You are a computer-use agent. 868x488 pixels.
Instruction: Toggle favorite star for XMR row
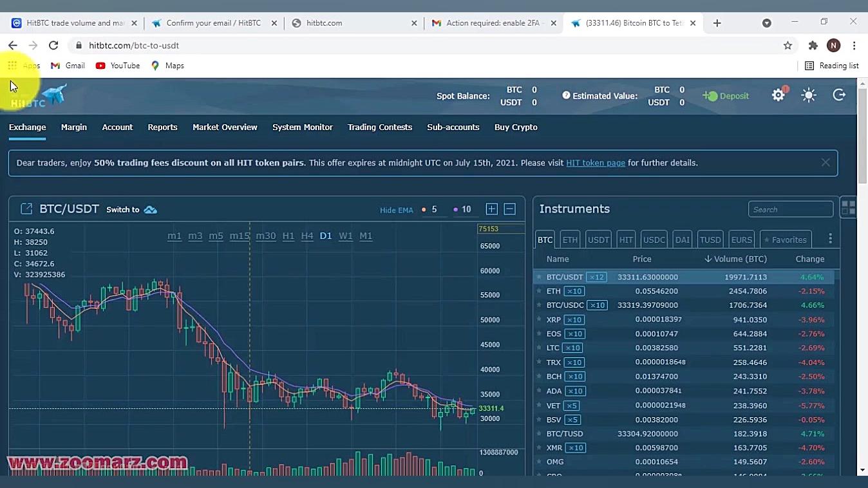(x=540, y=447)
